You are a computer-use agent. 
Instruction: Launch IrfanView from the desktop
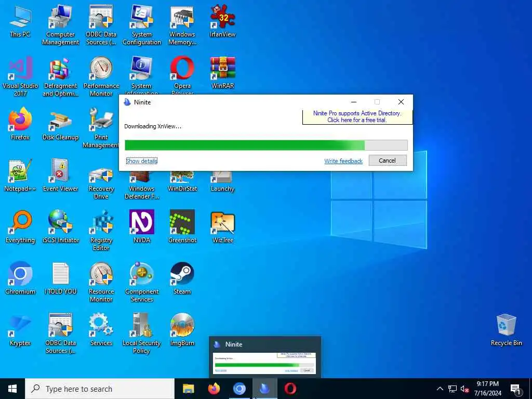click(x=222, y=21)
